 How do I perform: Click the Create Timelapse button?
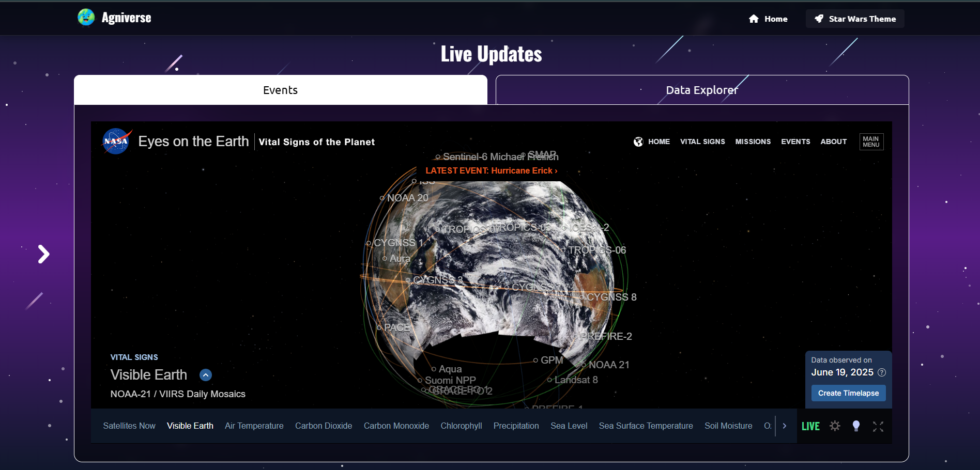click(x=848, y=393)
